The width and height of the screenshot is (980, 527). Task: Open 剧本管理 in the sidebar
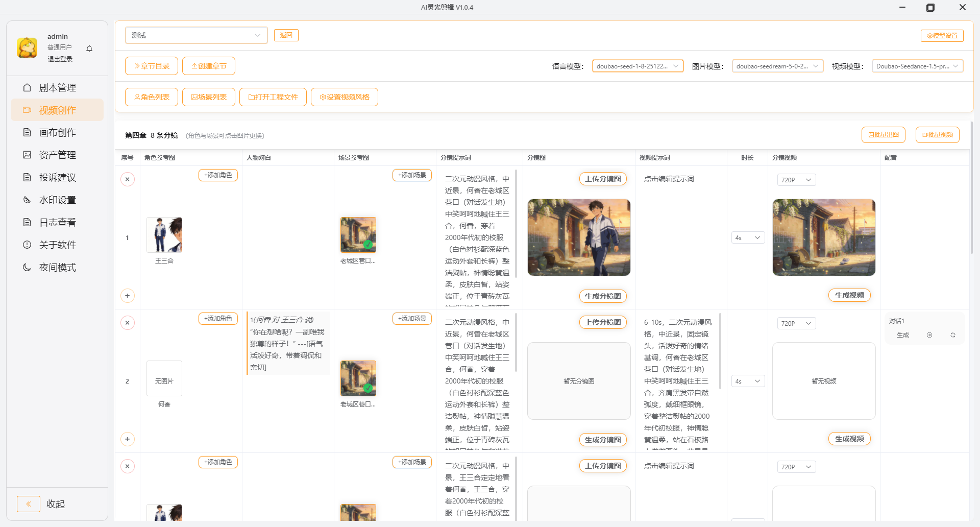point(57,88)
